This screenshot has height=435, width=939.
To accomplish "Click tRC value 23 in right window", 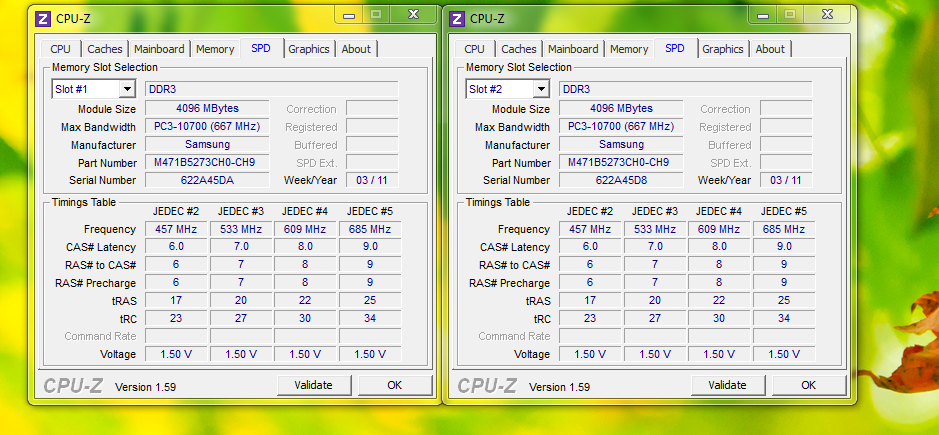I will [x=590, y=318].
